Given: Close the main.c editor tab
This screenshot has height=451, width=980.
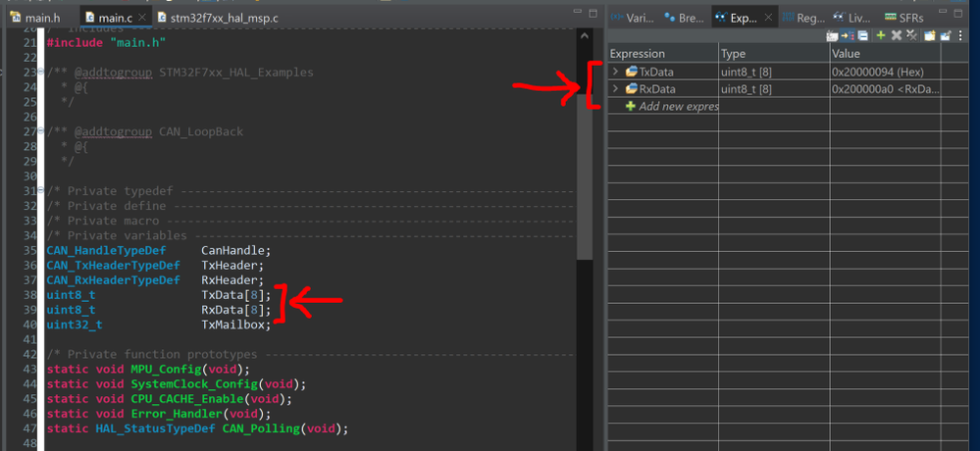Looking at the screenshot, I should [142, 18].
